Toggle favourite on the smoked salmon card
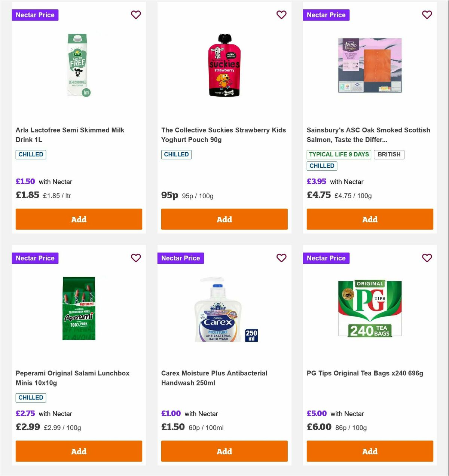The image size is (449, 476). click(x=427, y=15)
